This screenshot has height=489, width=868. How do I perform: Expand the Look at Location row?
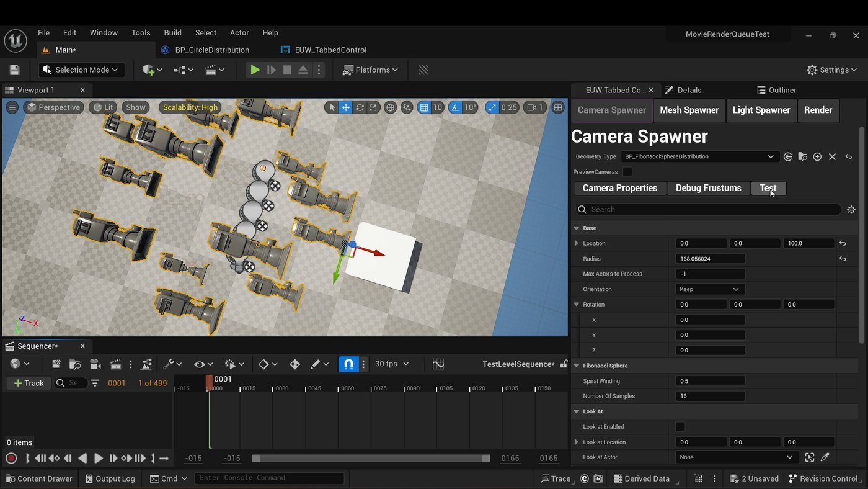[x=577, y=442]
